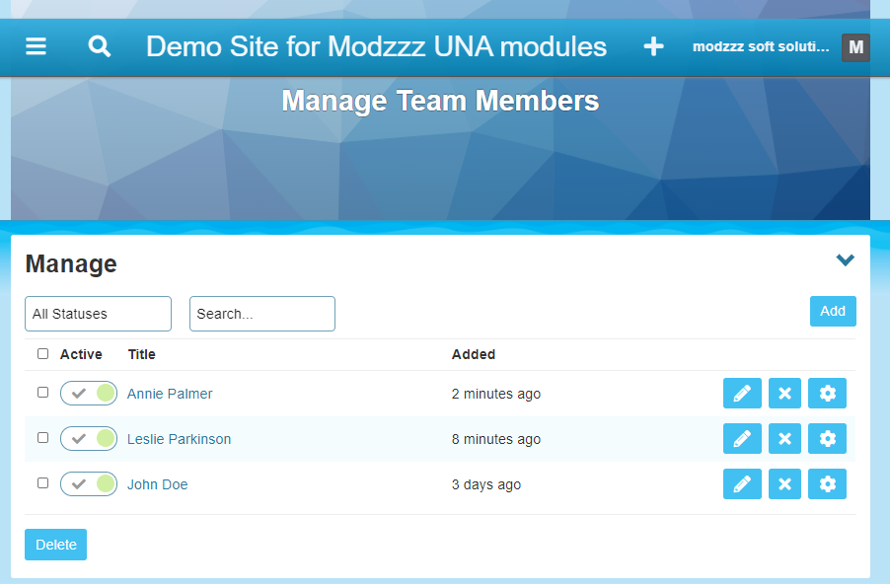Open the hamburger main menu
This screenshot has height=588, width=890.
click(x=37, y=46)
